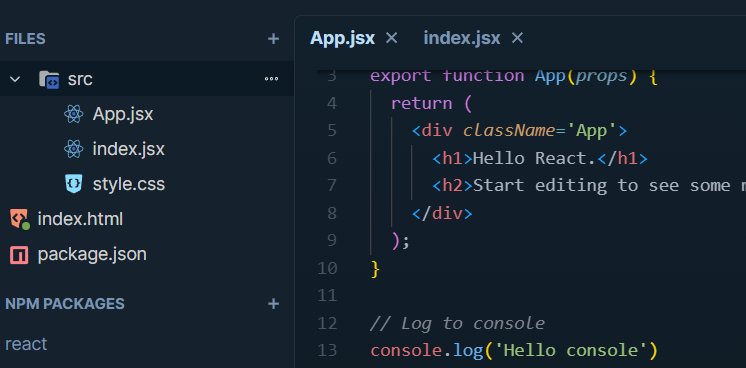Click the npm icon beside package.json
Screen dimensions: 746x368
(19, 255)
